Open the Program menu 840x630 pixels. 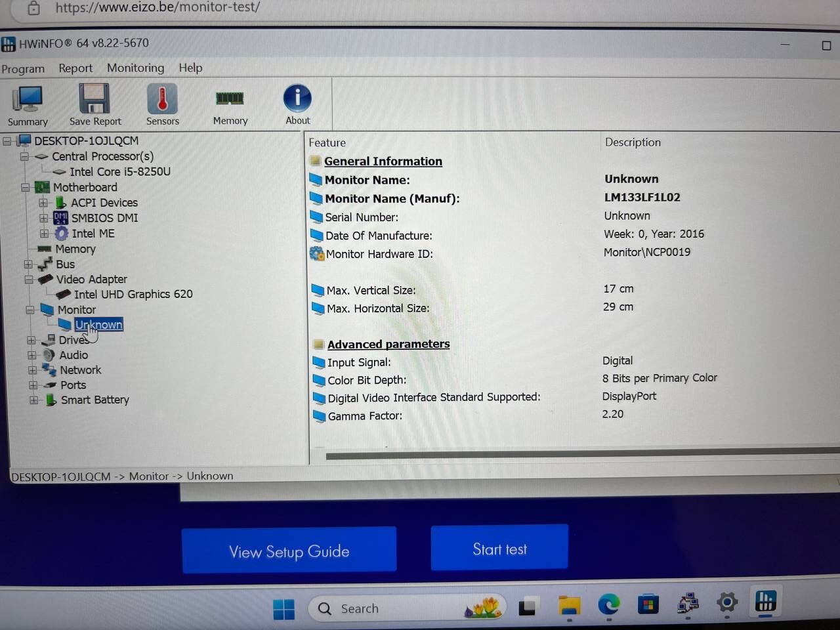coord(23,69)
